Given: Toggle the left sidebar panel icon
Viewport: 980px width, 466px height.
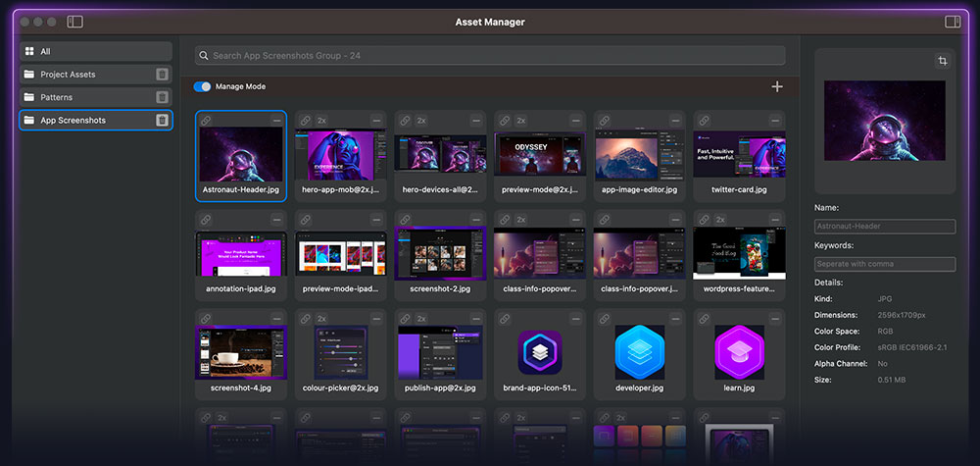Looking at the screenshot, I should (75, 22).
